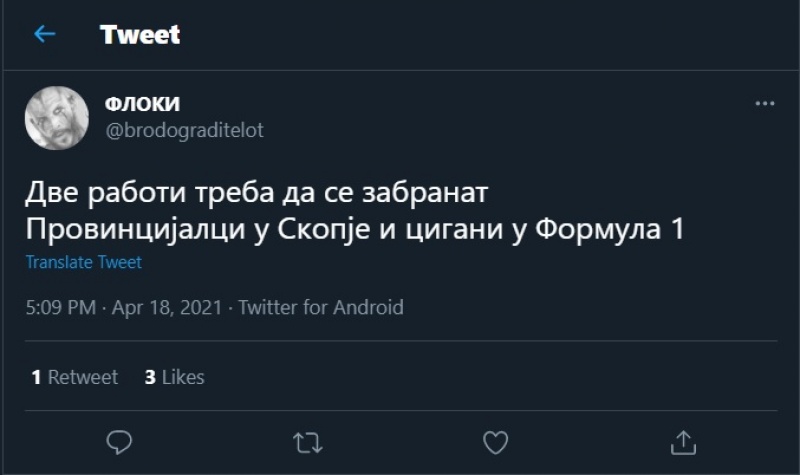
Task: Share the tweet via upload arrow icon
Action: [x=683, y=441]
